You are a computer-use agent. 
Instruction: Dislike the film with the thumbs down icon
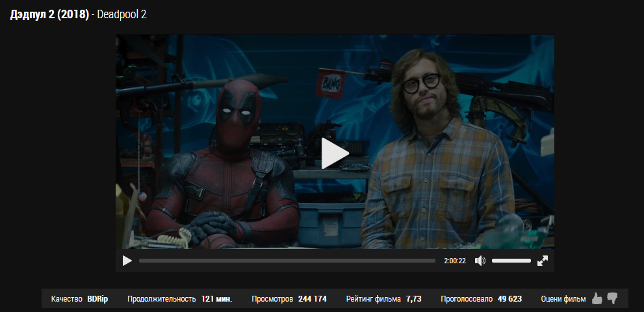pyautogui.click(x=612, y=298)
